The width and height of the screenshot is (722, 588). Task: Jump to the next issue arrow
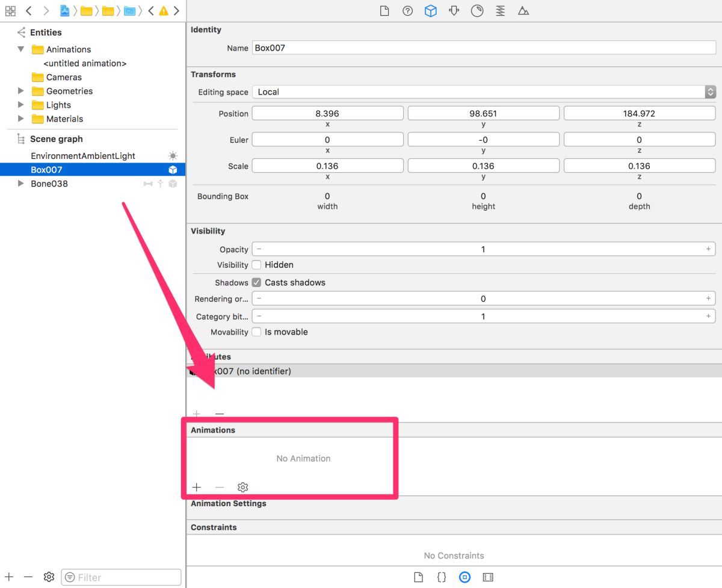click(176, 11)
